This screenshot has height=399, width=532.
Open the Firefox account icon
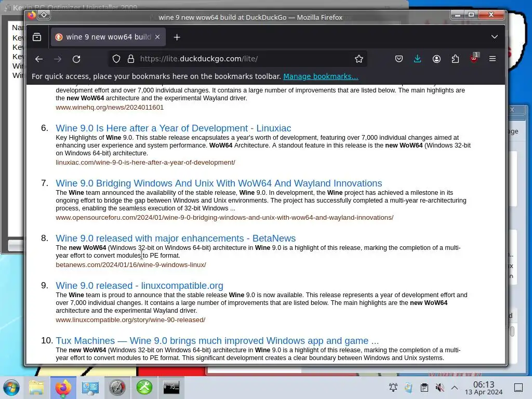tap(436, 59)
